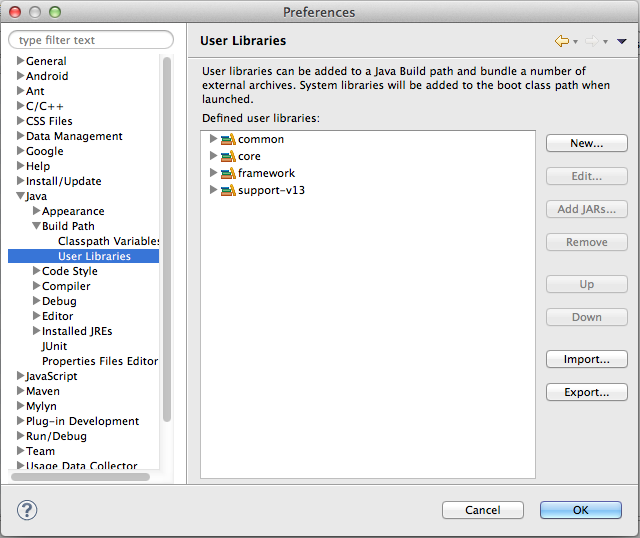Open the back history dropdown arrow
This screenshot has height=538, width=640.
coord(576,42)
